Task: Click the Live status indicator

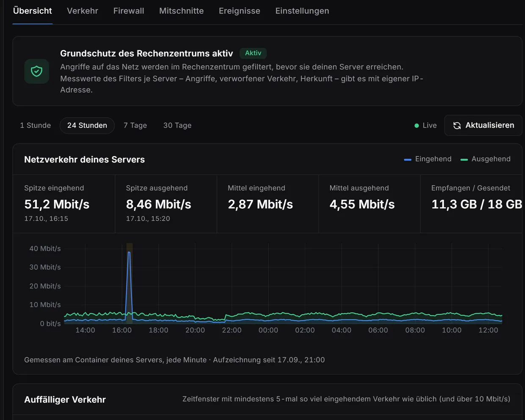Action: [426, 125]
